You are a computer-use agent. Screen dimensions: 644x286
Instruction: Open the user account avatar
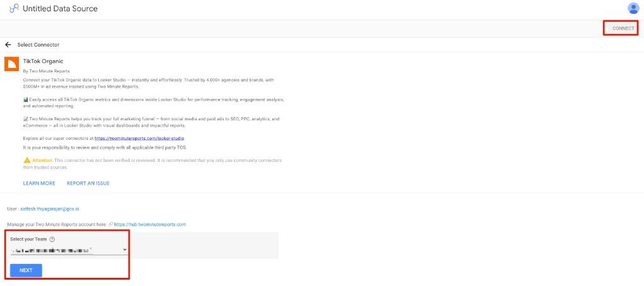pos(633,8)
